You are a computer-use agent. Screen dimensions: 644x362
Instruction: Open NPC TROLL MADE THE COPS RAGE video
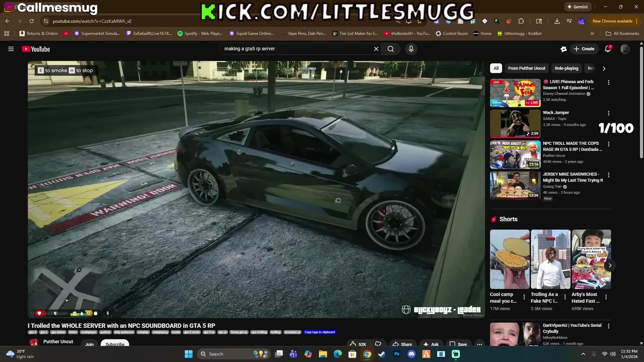tap(515, 155)
